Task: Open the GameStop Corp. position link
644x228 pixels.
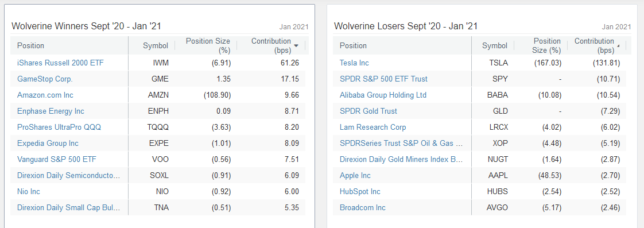Action: tap(45, 79)
